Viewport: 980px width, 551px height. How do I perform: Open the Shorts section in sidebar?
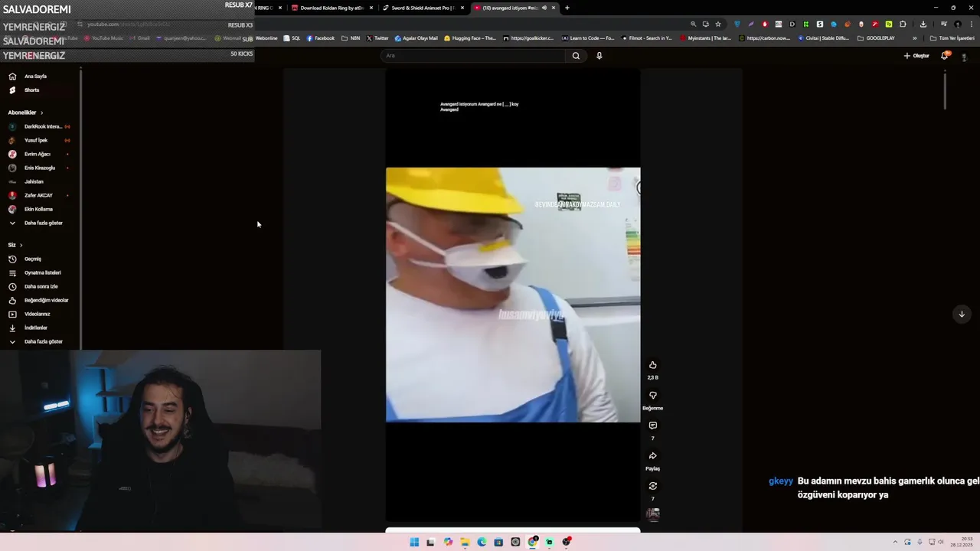point(40,90)
